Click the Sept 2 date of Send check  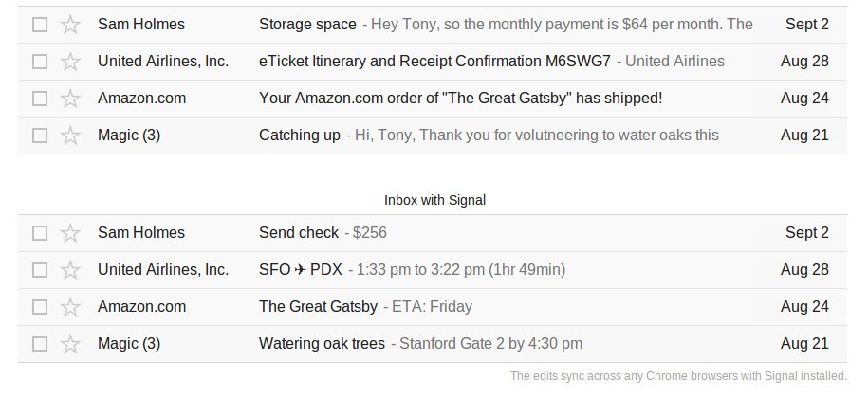pyautogui.click(x=806, y=233)
